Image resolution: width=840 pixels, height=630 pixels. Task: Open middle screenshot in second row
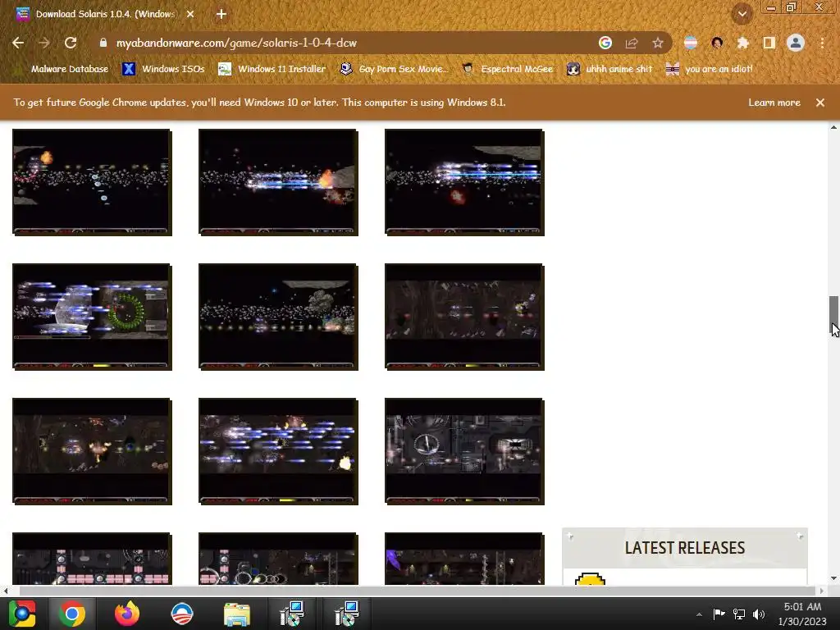[278, 317]
